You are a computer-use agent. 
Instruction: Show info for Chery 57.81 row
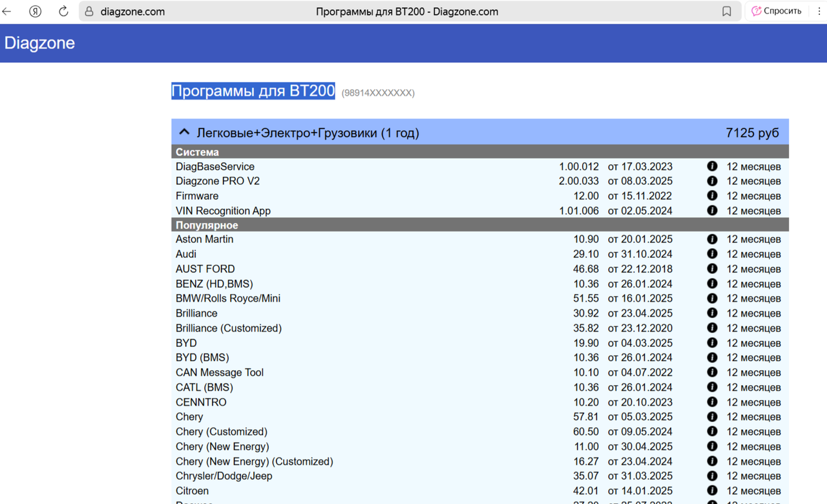pyautogui.click(x=712, y=417)
